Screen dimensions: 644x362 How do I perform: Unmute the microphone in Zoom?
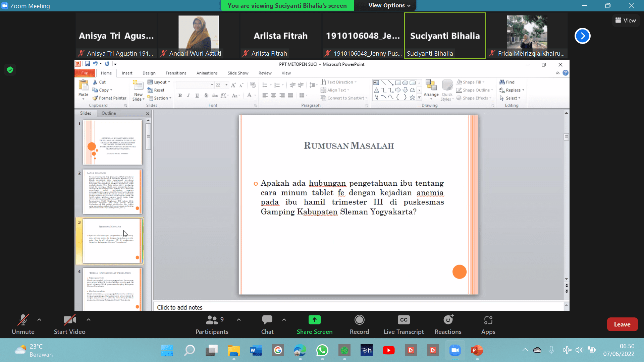pos(23,324)
